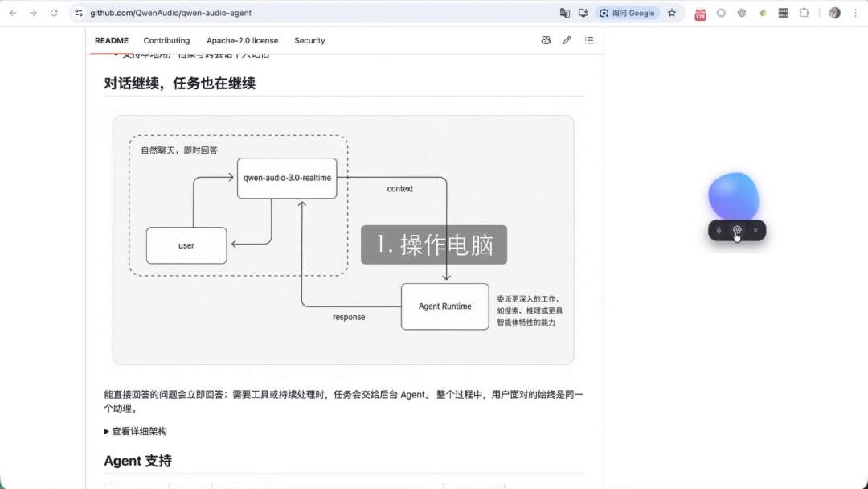This screenshot has height=489, width=868.
Task: Expand the 查看详细架构 section
Action: coord(135,431)
